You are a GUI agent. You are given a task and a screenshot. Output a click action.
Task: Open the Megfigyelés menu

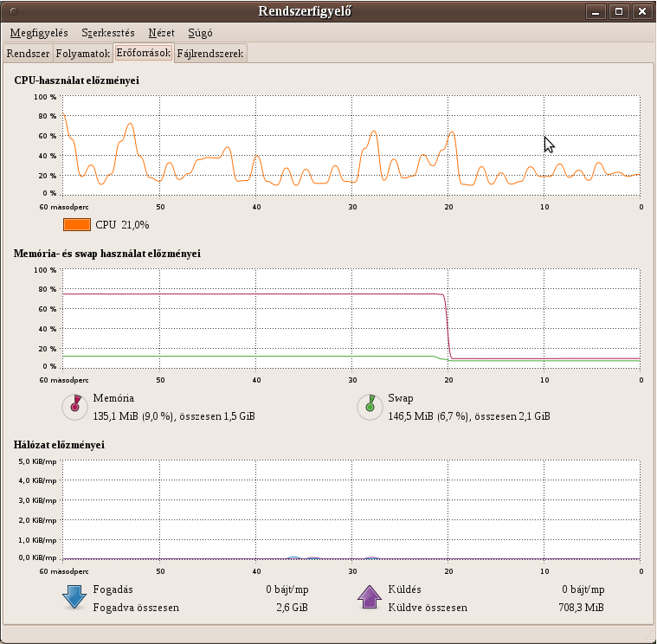pyautogui.click(x=39, y=33)
